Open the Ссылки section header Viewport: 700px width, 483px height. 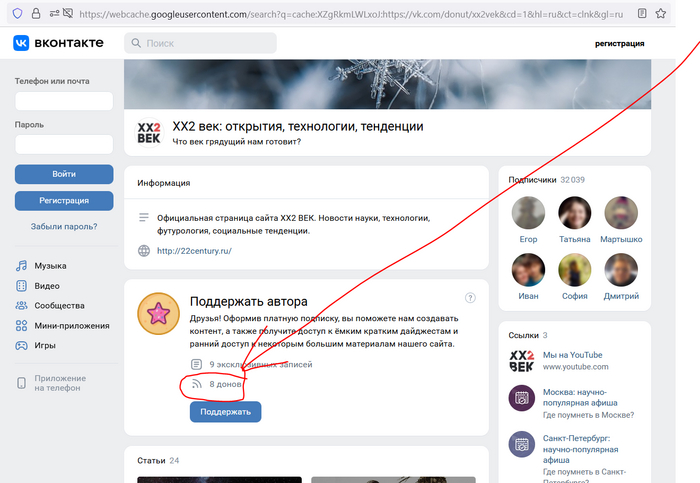pos(528,335)
